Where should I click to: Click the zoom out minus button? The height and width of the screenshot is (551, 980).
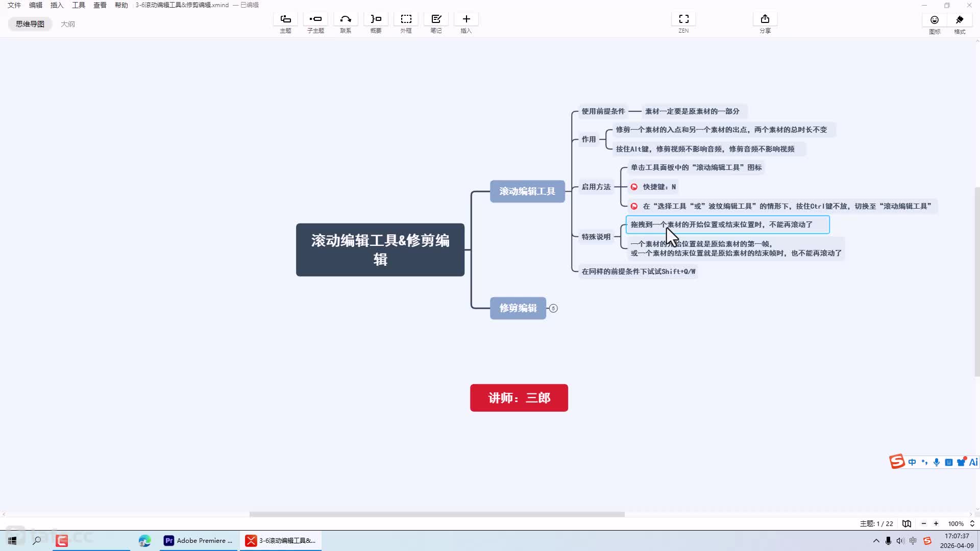[x=923, y=523]
